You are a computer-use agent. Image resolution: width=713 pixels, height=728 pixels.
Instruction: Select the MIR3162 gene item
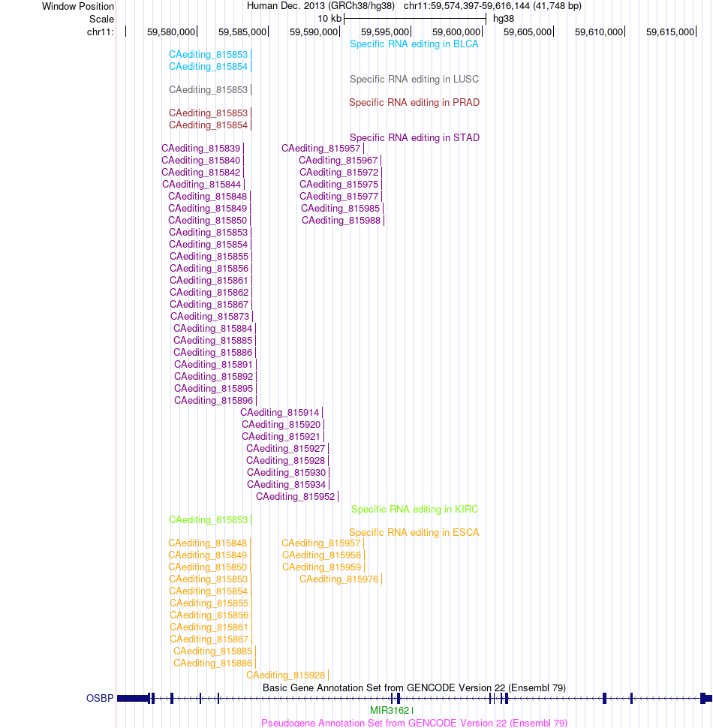[x=390, y=710]
